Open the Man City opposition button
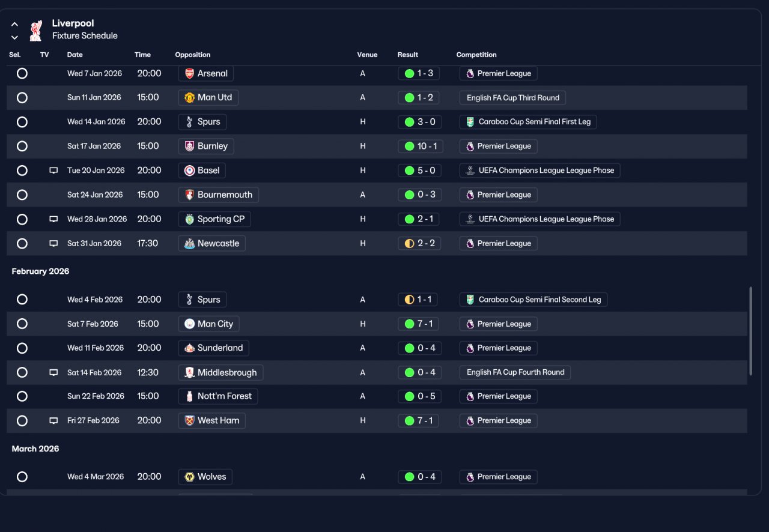769x532 pixels. (x=209, y=324)
